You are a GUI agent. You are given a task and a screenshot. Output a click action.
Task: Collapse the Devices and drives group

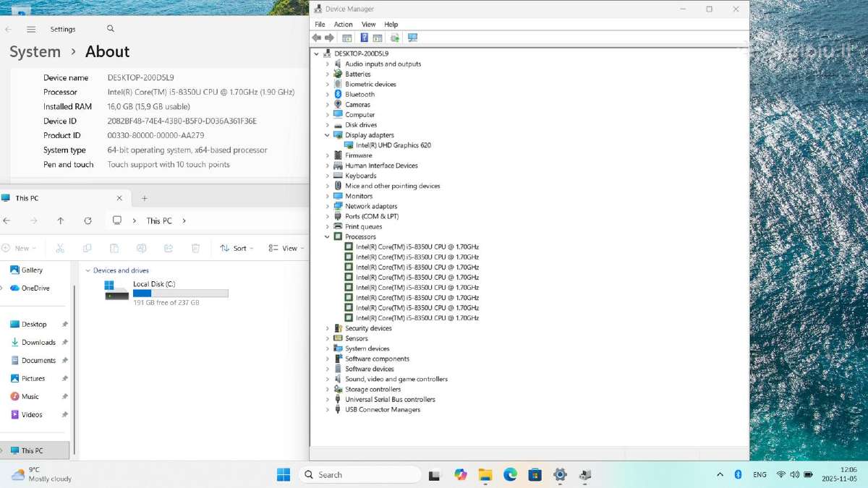pos(88,270)
